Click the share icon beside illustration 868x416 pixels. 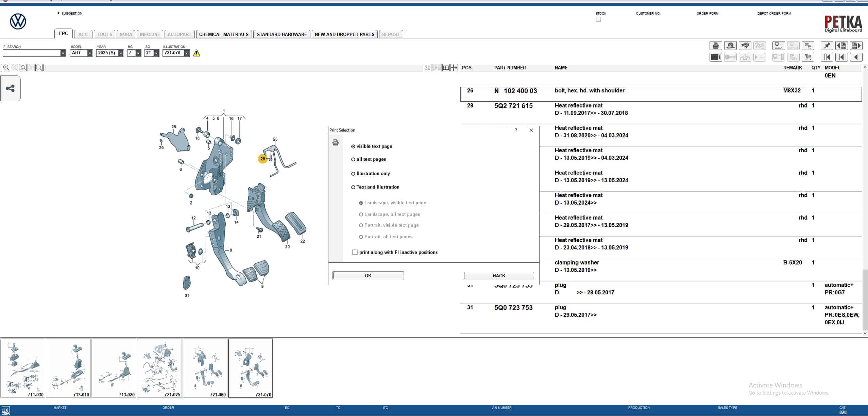tap(10, 88)
